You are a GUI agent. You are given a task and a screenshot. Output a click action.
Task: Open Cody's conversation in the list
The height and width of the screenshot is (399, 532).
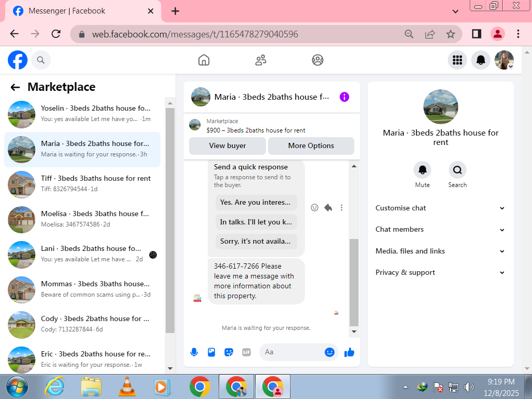click(x=82, y=325)
